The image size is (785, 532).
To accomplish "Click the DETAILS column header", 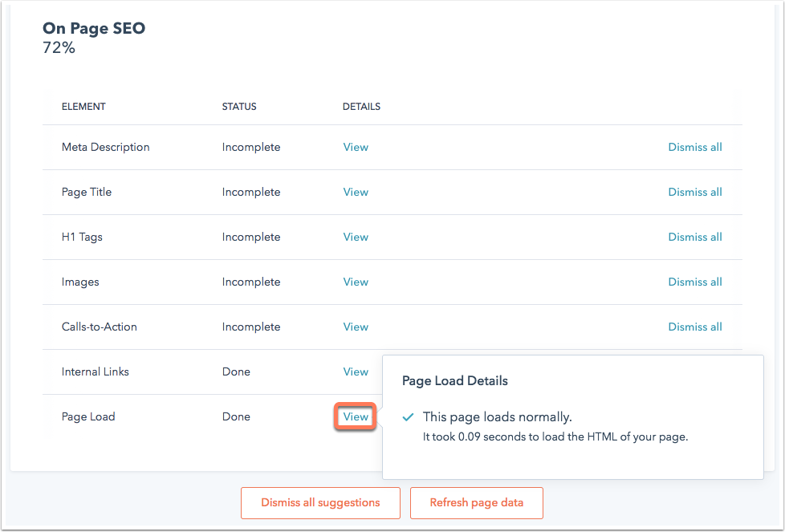I will pyautogui.click(x=361, y=107).
